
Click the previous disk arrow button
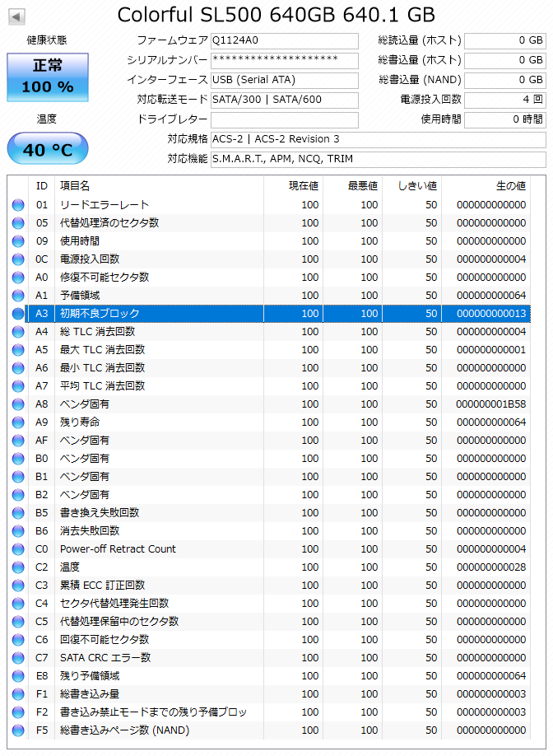pyautogui.click(x=16, y=16)
